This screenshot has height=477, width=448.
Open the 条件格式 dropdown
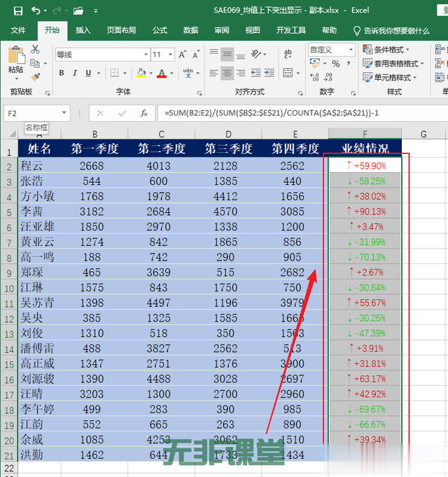(x=386, y=49)
